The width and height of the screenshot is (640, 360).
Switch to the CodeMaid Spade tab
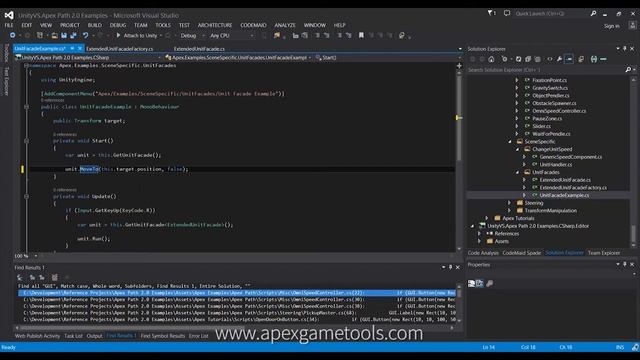[x=522, y=253]
